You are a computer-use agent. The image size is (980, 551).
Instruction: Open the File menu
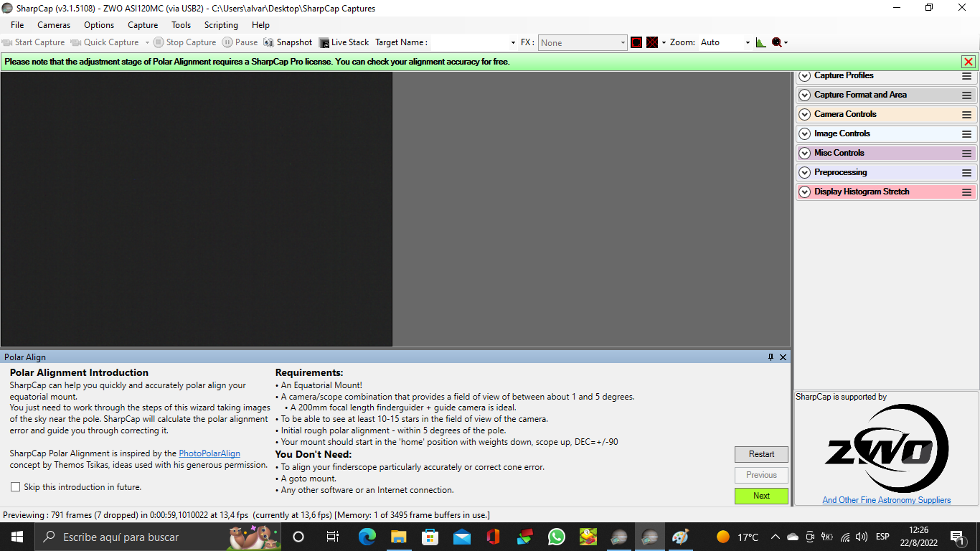pyautogui.click(x=17, y=25)
